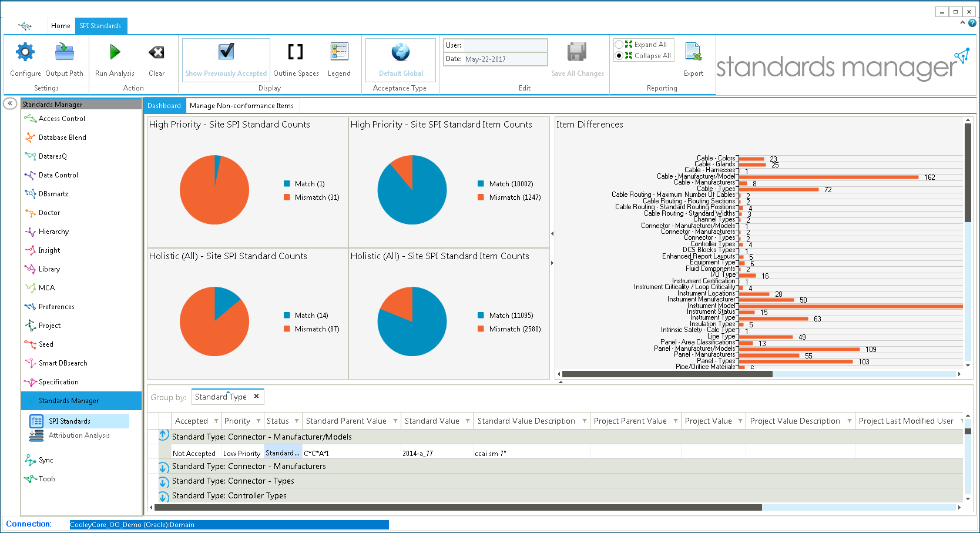Open the Configure settings gear
Screen dimensions: 980x533
point(25,52)
